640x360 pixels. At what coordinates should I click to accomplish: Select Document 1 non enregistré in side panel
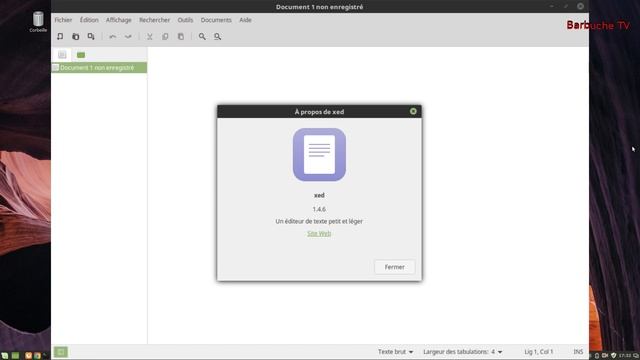tap(99, 68)
